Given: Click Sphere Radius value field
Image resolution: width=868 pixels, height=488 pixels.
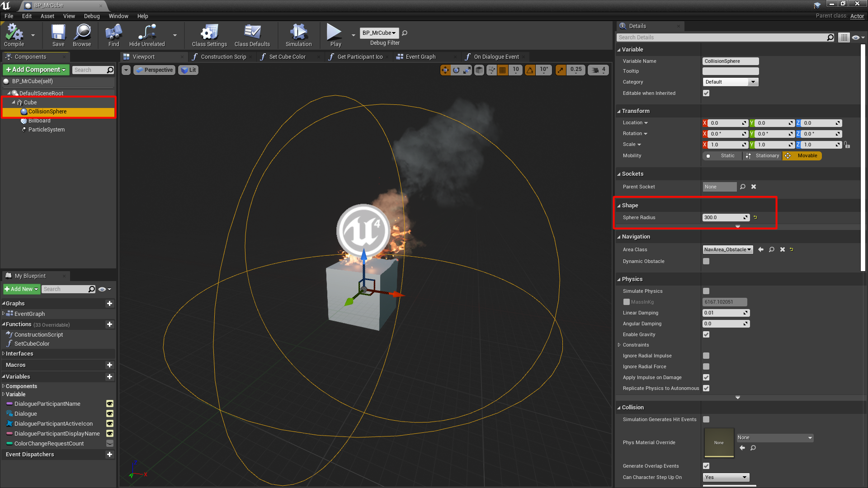Looking at the screenshot, I should point(726,217).
